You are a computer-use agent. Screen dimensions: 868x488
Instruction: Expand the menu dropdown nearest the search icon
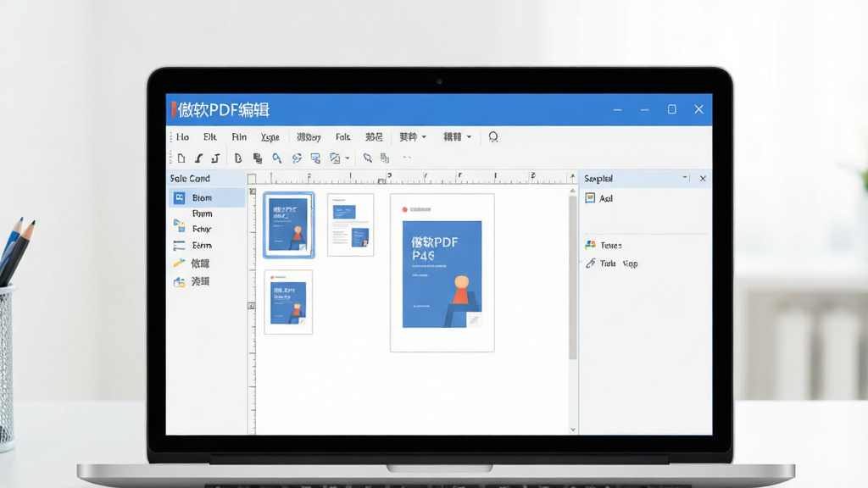(469, 136)
